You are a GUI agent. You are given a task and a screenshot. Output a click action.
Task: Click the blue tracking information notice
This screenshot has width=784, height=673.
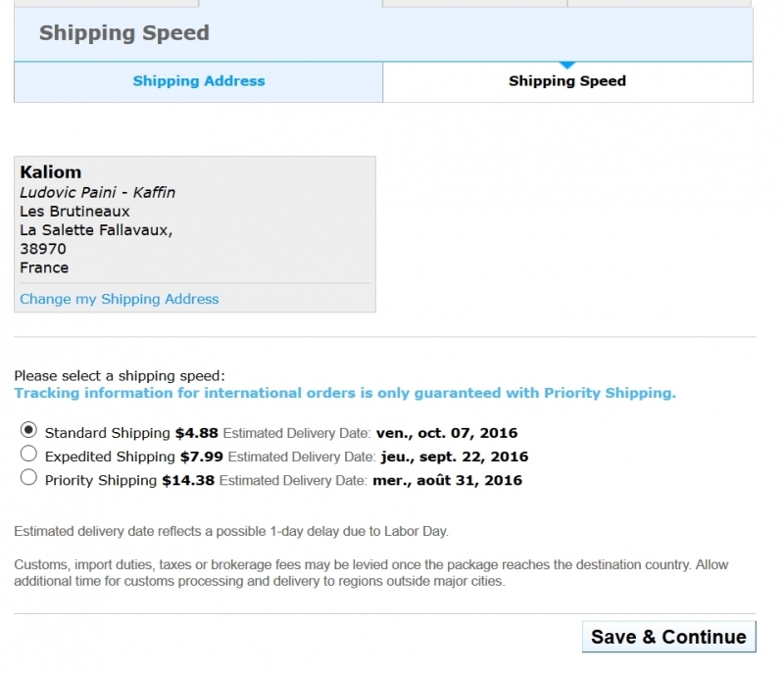(345, 393)
